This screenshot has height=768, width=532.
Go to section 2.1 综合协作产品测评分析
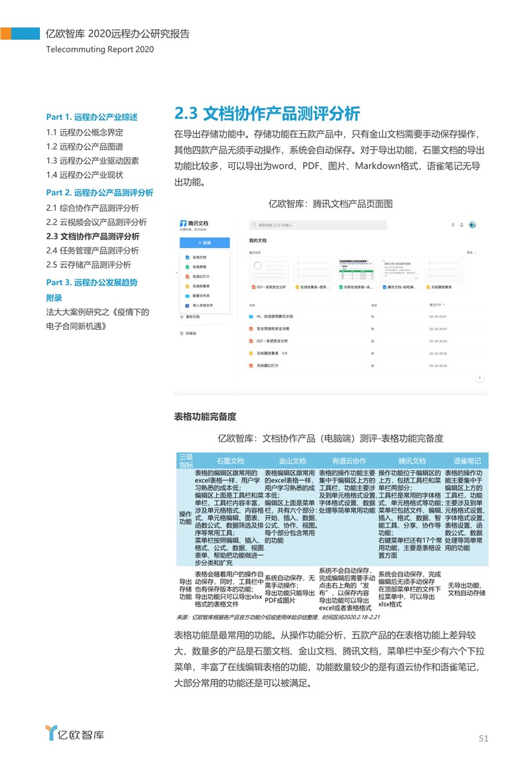pos(92,208)
